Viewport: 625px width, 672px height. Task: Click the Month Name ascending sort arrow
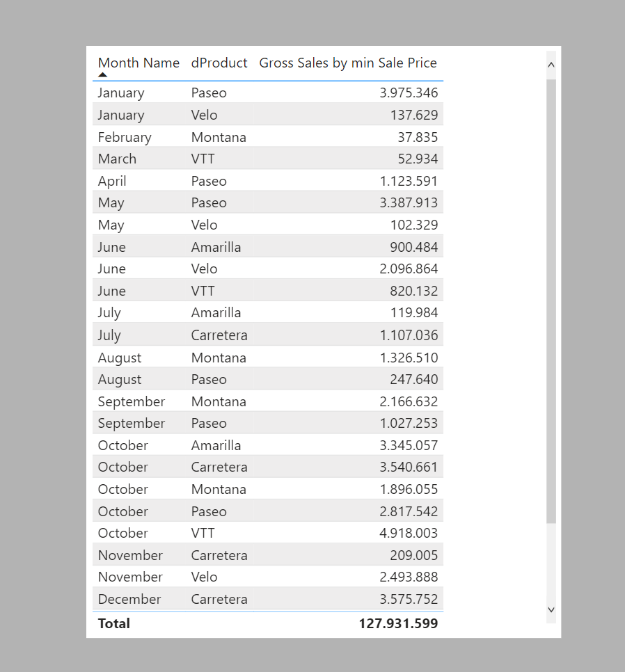102,74
